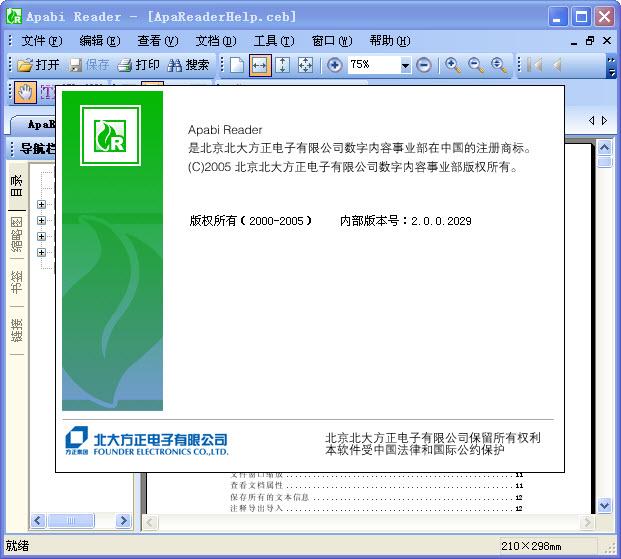
Task: Click the 210×298mm page size status
Action: [x=531, y=546]
